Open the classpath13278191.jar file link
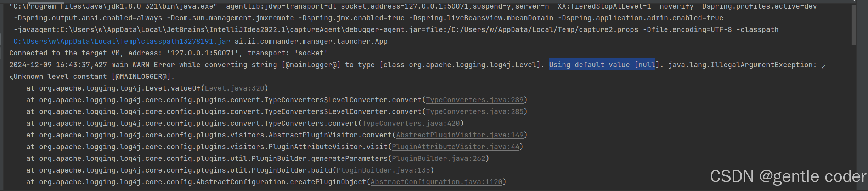868x191 pixels. click(122, 41)
